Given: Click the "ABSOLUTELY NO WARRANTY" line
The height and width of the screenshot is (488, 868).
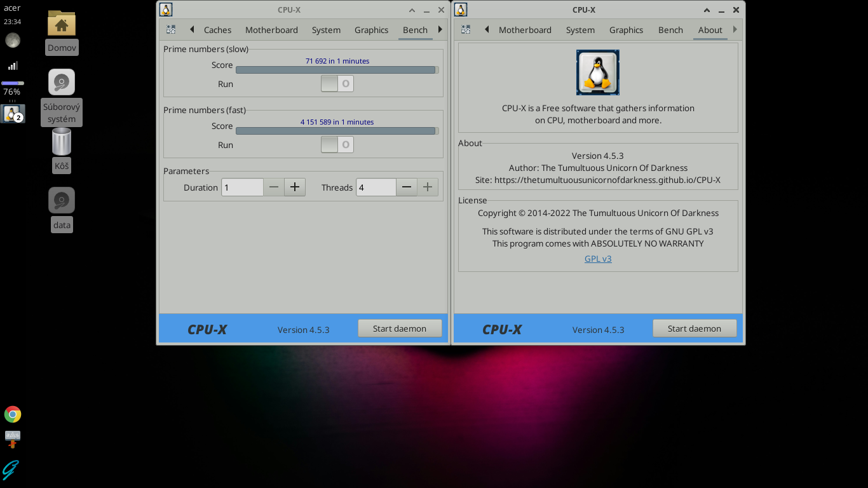Looking at the screenshot, I should [x=598, y=243].
